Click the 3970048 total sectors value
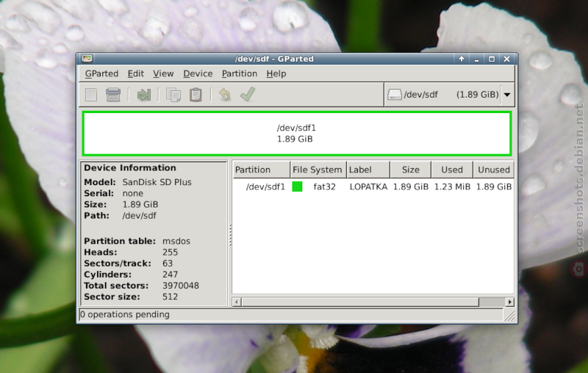This screenshot has height=373, width=588. click(180, 286)
